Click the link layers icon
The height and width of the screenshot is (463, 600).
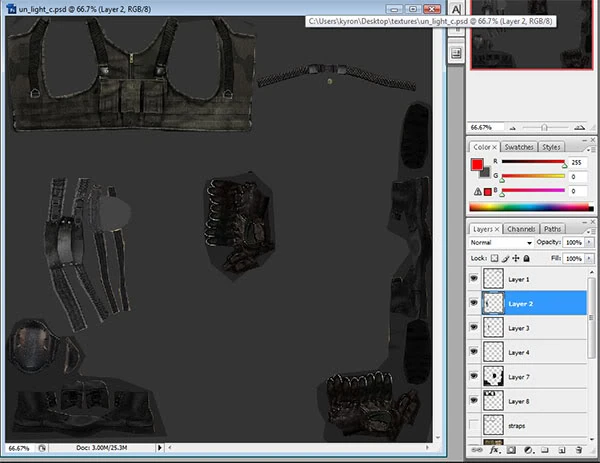(x=478, y=451)
